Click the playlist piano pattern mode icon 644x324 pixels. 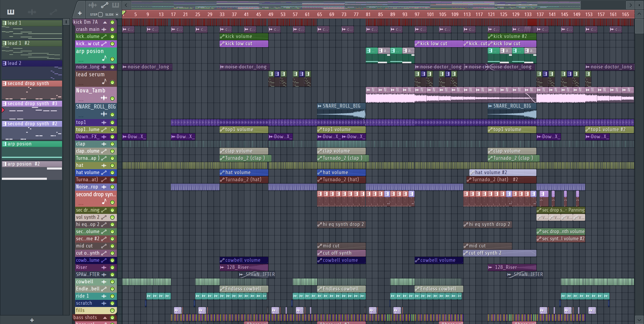(116, 5)
